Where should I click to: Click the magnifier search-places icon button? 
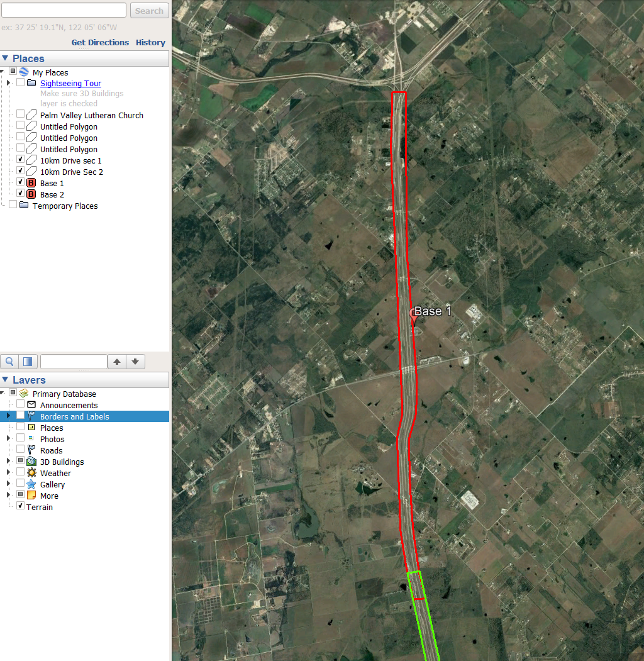[x=10, y=362]
